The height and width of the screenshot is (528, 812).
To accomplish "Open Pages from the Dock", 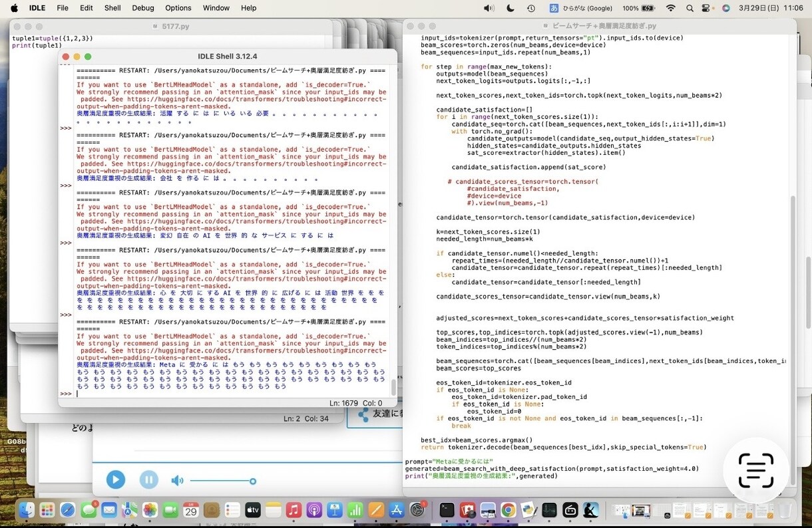I will [376, 510].
